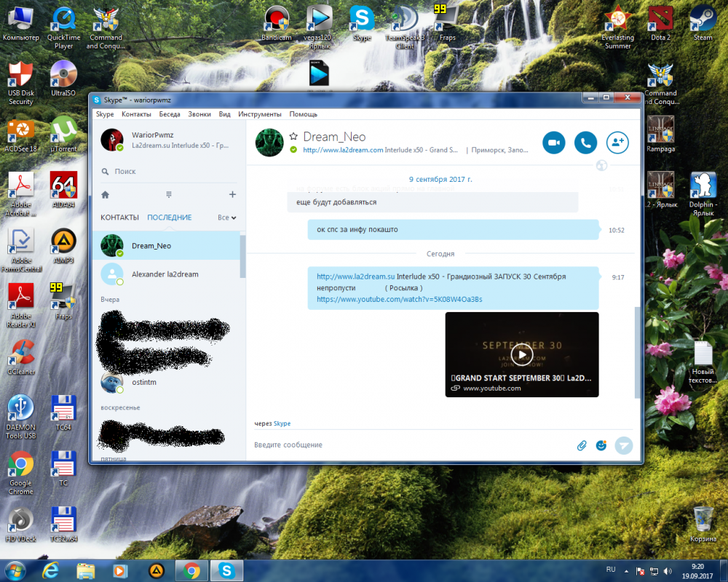The width and height of the screenshot is (728, 582).
Task: Open Google Chrome from the taskbar
Action: point(192,570)
